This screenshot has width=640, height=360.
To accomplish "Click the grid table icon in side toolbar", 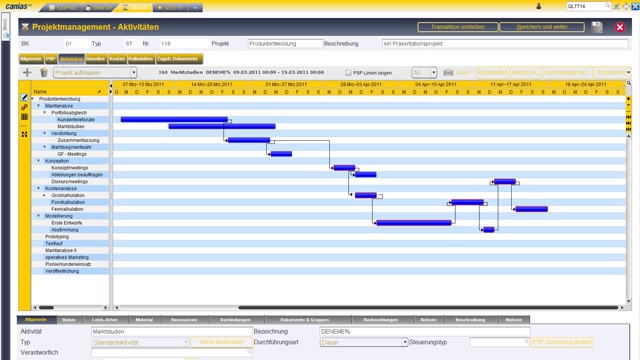I will pos(24,117).
